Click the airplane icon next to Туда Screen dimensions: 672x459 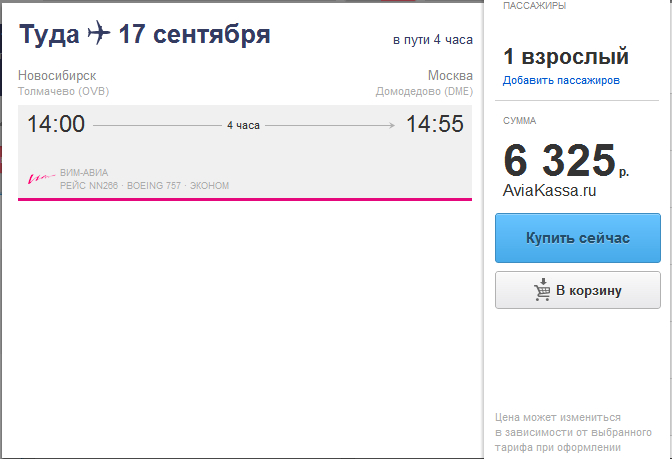99,33
